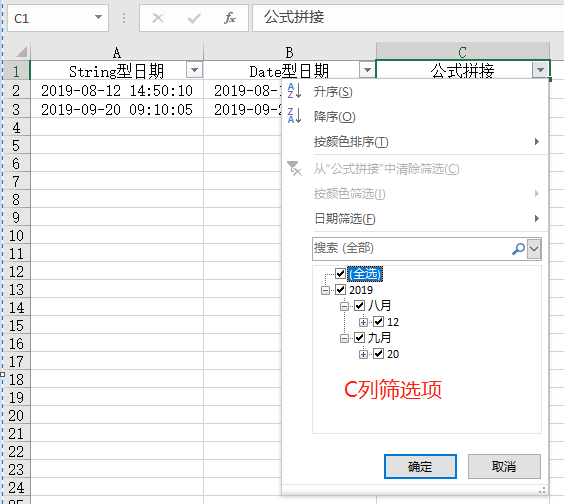Open the Name Box dropdown arrow
Viewport: 564px width, 504px height.
[x=98, y=17]
